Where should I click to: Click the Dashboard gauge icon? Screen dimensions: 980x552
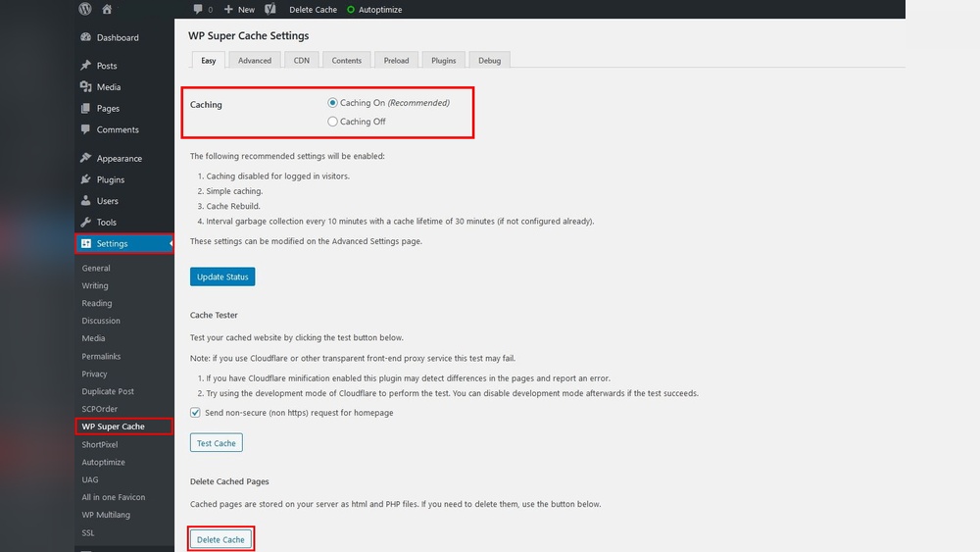(86, 37)
